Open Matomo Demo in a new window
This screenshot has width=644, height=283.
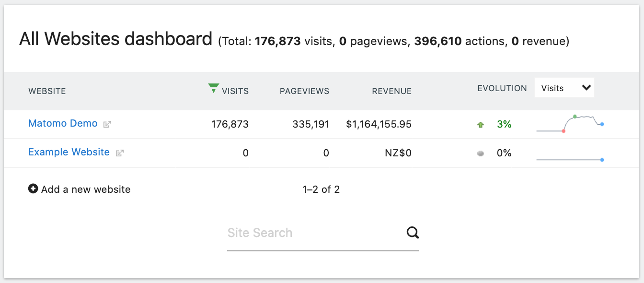pyautogui.click(x=107, y=124)
